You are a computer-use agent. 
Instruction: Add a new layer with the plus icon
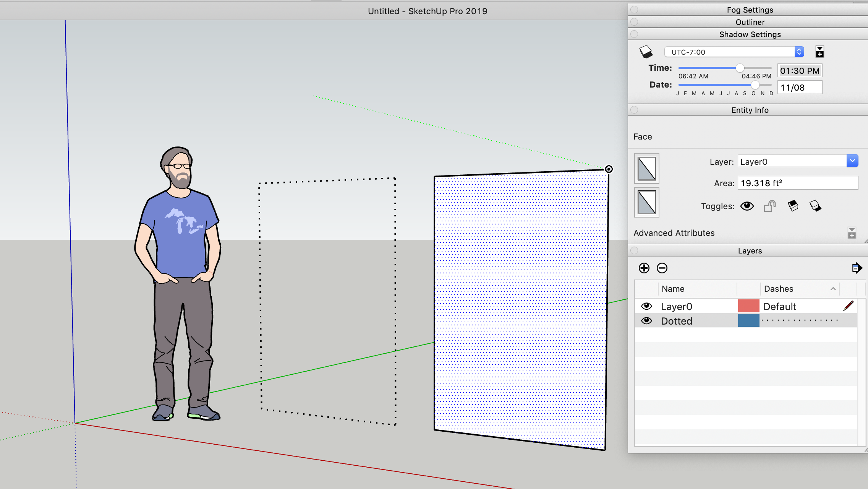coord(644,268)
